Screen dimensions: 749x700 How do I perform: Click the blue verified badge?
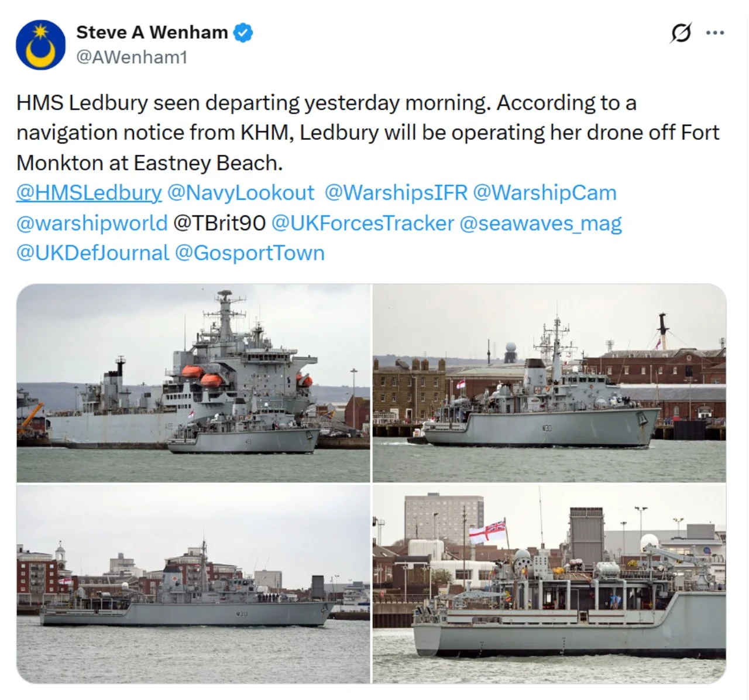pyautogui.click(x=243, y=33)
